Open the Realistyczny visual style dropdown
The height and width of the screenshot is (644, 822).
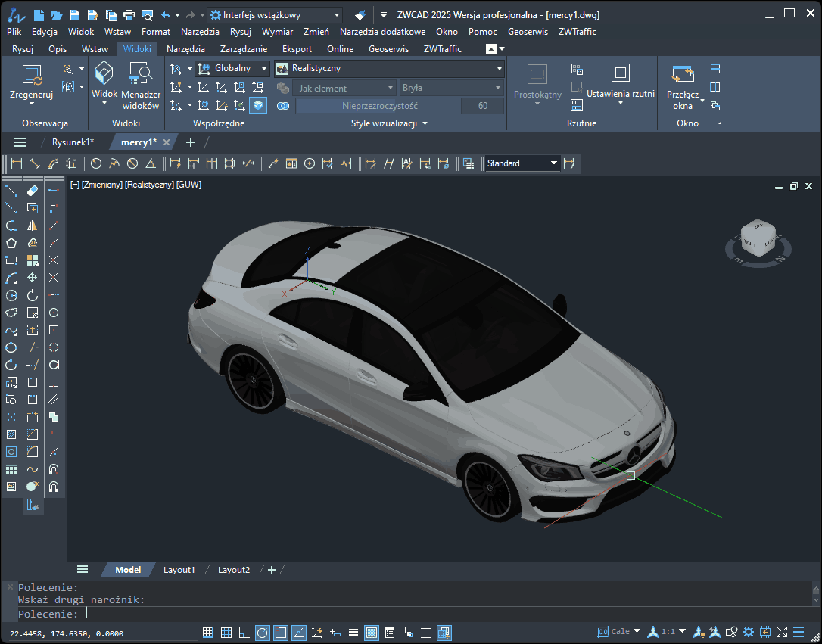coord(389,68)
